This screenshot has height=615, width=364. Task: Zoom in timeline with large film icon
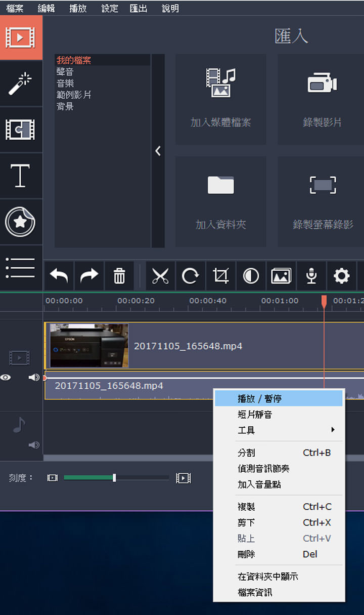pos(184,478)
